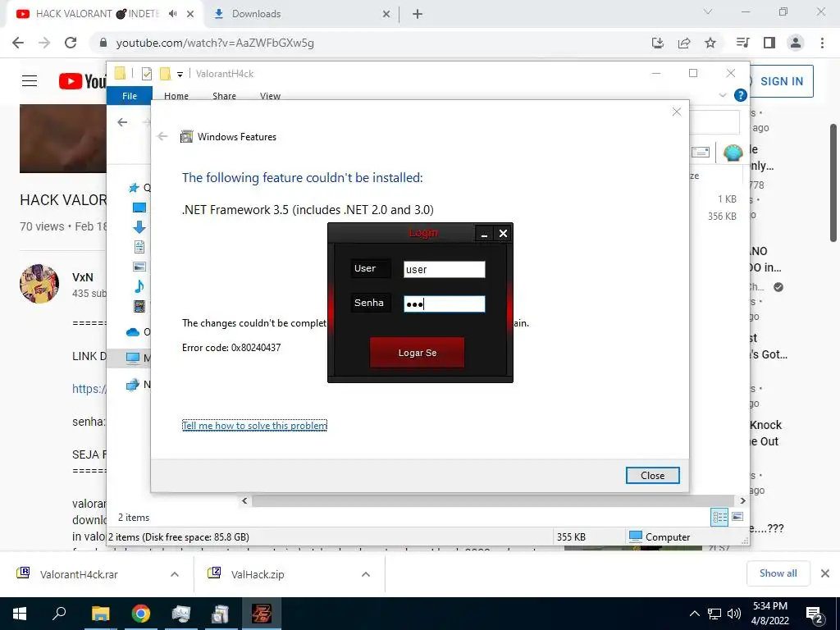Open the Home ribbon tab
The height and width of the screenshot is (630, 840).
tap(176, 95)
